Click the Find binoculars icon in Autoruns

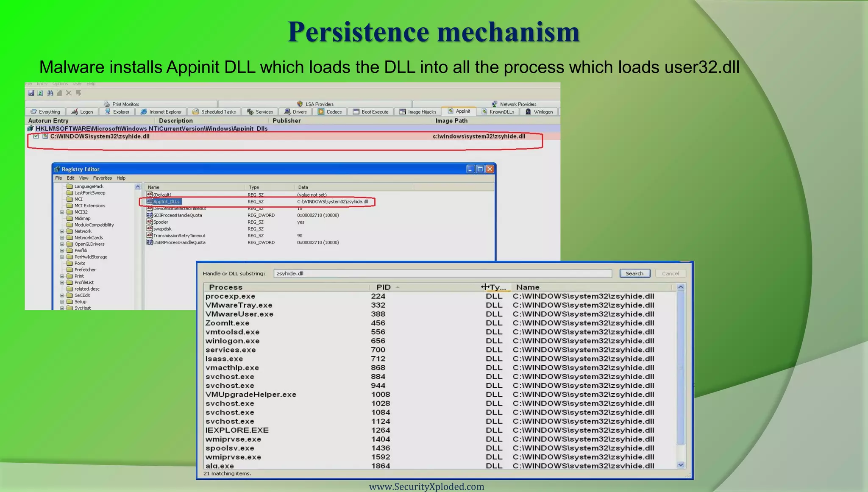[50, 93]
